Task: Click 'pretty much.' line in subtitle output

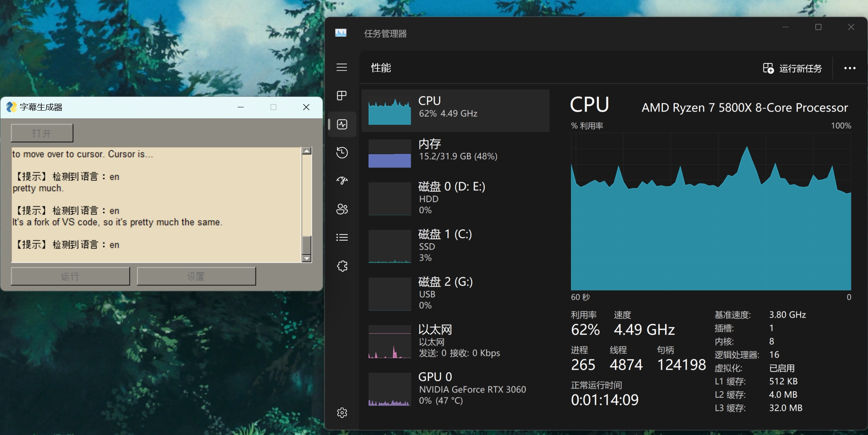Action: (x=38, y=188)
